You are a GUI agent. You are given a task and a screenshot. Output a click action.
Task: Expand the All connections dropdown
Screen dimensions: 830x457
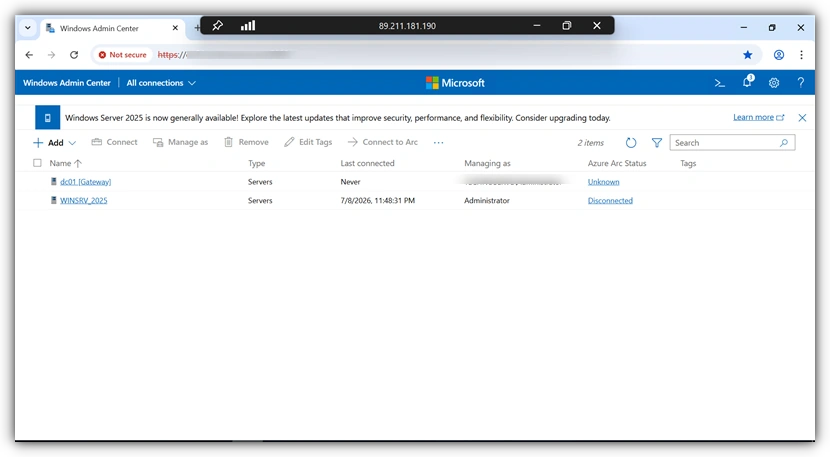[192, 83]
